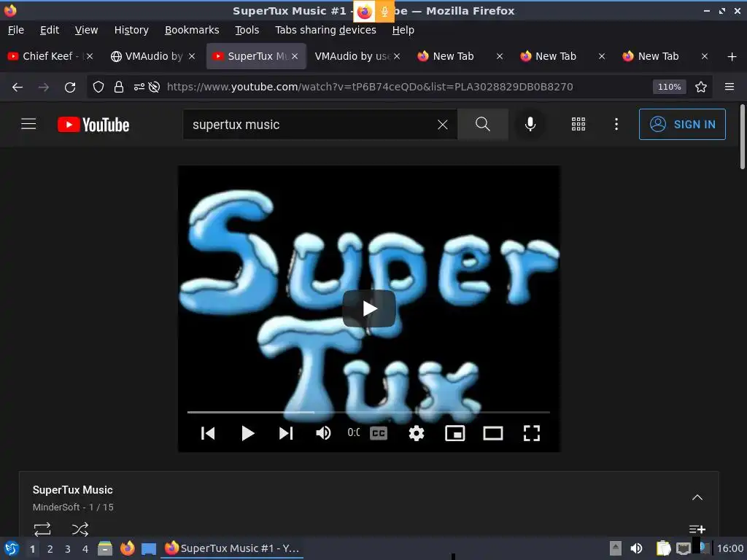
Task: Click the page vertical scrollbar
Action: click(x=742, y=137)
